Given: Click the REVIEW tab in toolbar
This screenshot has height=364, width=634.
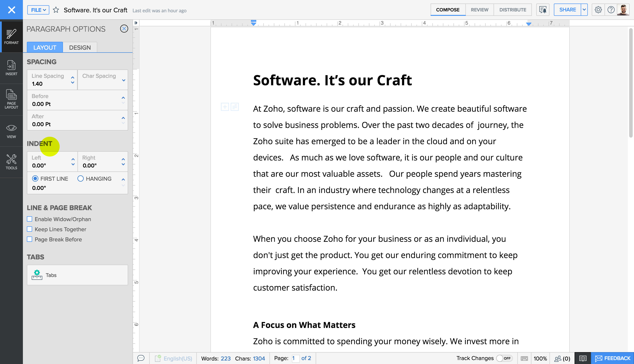Looking at the screenshot, I should (479, 10).
